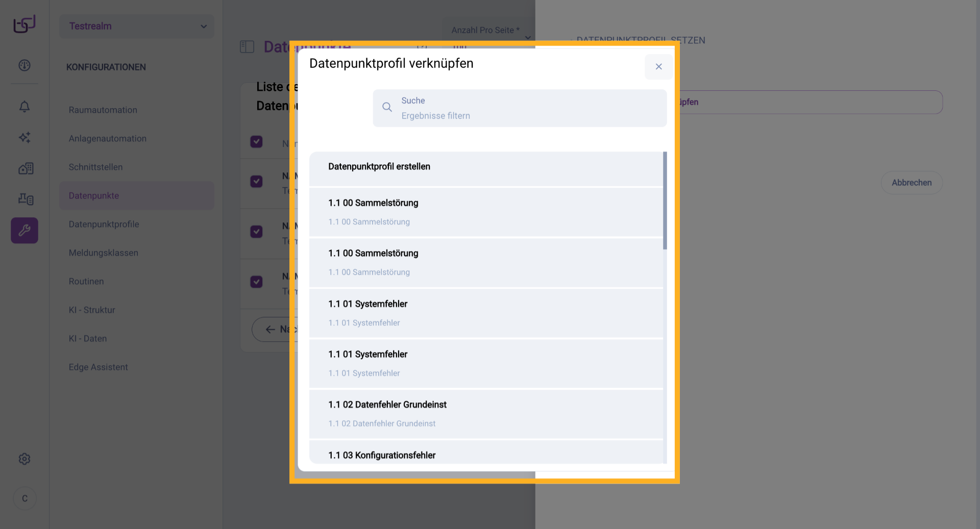Click the dashboard gauge icon in sidebar
This screenshot has width=980, height=529.
(24, 65)
